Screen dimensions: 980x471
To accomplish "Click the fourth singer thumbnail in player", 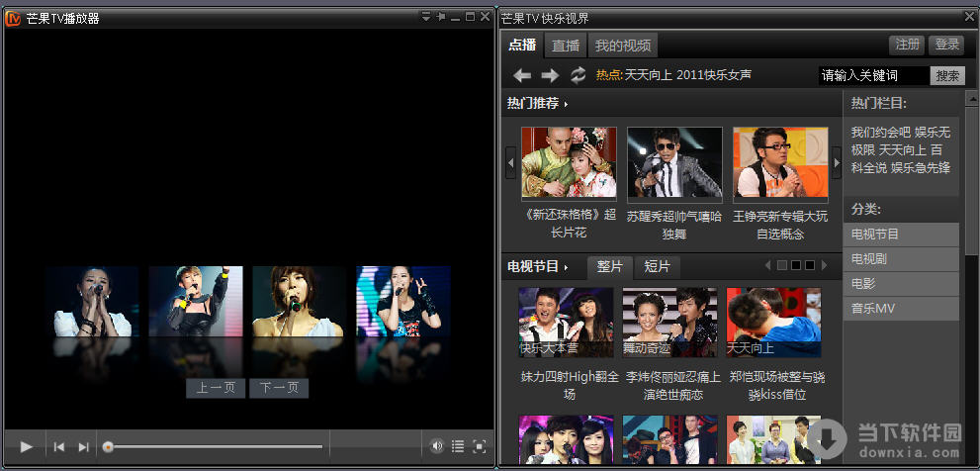I will tap(403, 302).
